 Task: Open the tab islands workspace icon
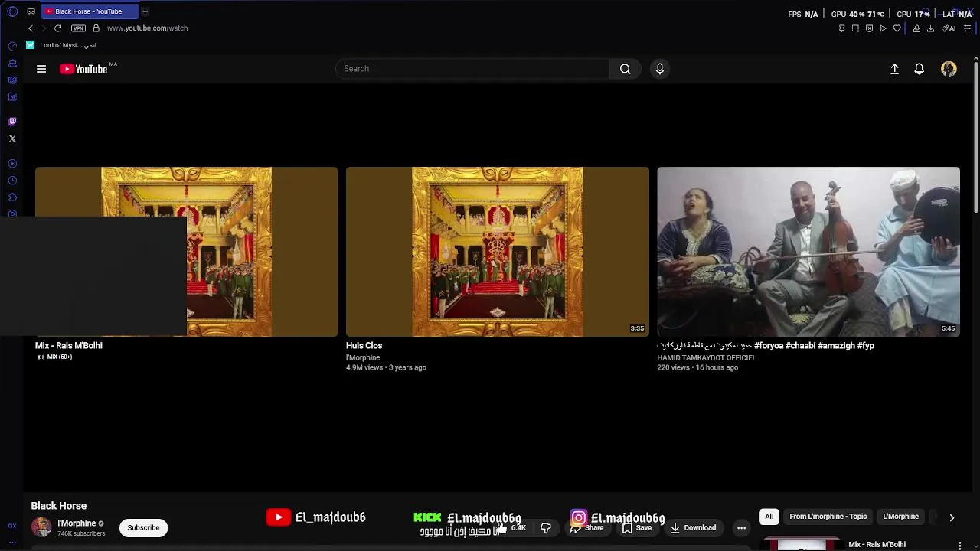31,11
